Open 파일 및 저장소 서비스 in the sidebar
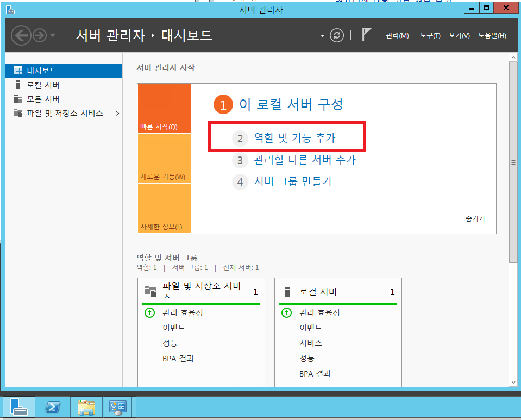This screenshot has width=521, height=420. coord(64,114)
